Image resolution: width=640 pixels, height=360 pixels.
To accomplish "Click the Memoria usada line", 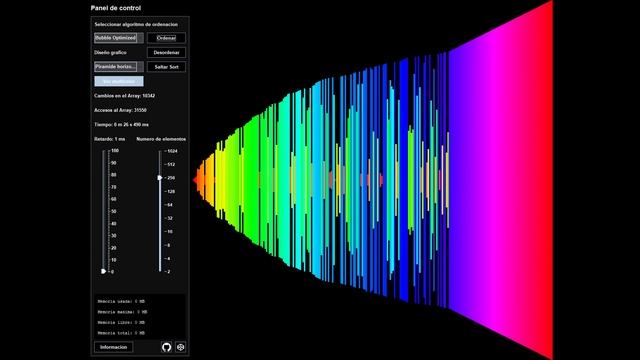I will tap(121, 301).
